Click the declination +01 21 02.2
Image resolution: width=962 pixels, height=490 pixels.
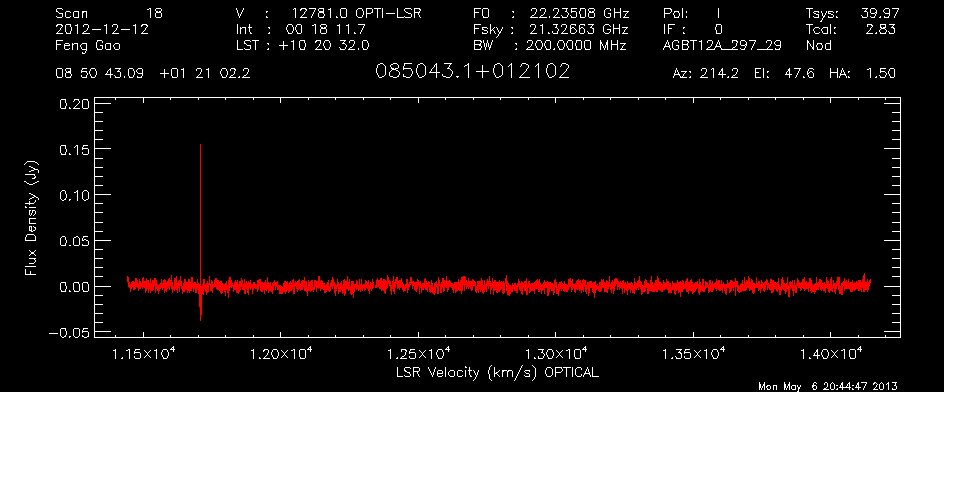point(205,73)
